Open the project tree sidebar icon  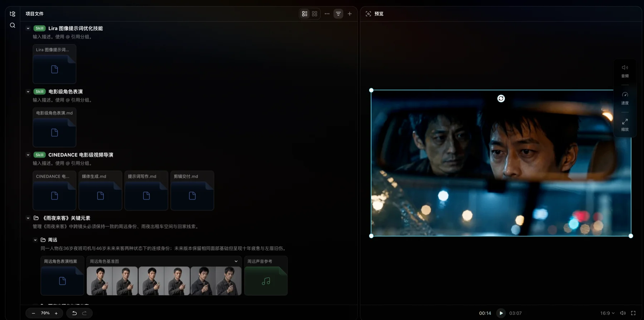click(x=13, y=14)
